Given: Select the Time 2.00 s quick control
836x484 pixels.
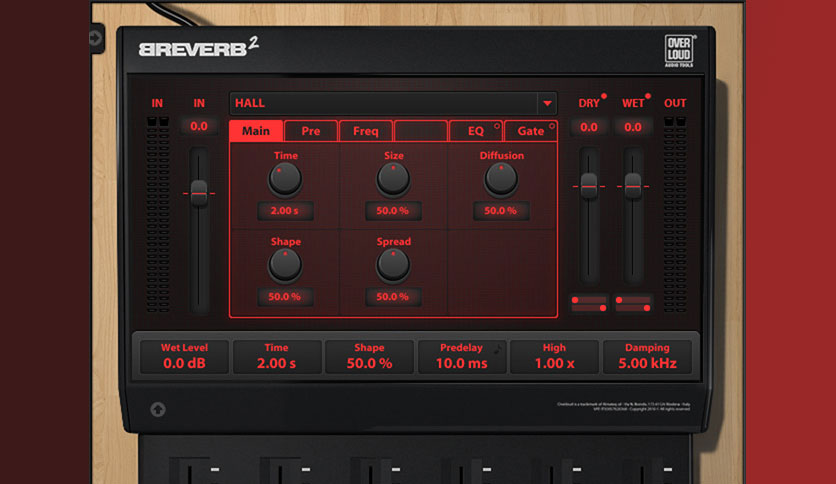Looking at the screenshot, I should 277,357.
